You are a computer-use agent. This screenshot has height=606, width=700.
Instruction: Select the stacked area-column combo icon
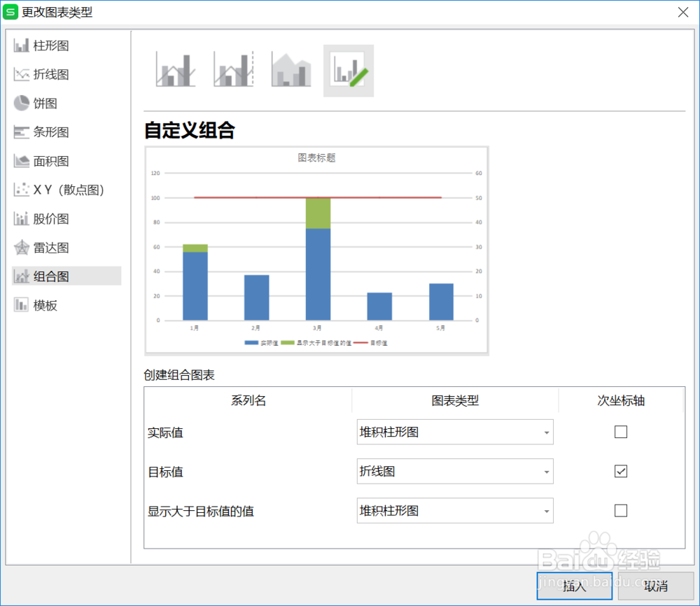click(291, 70)
